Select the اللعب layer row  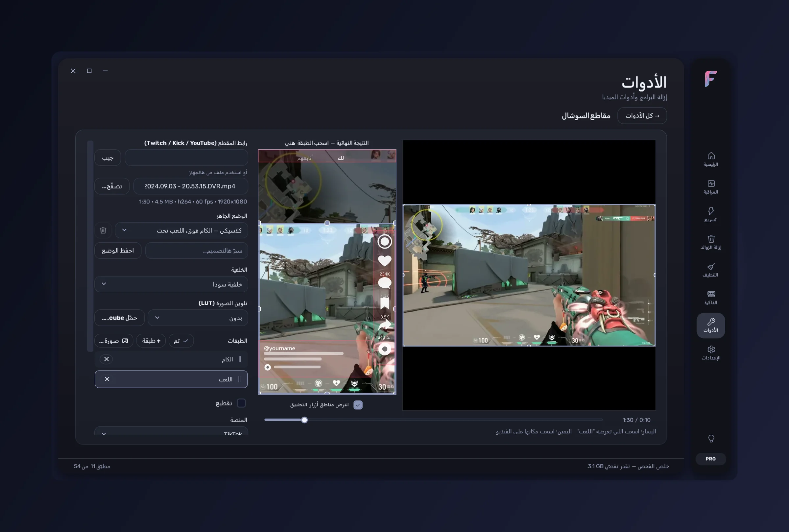(x=171, y=379)
